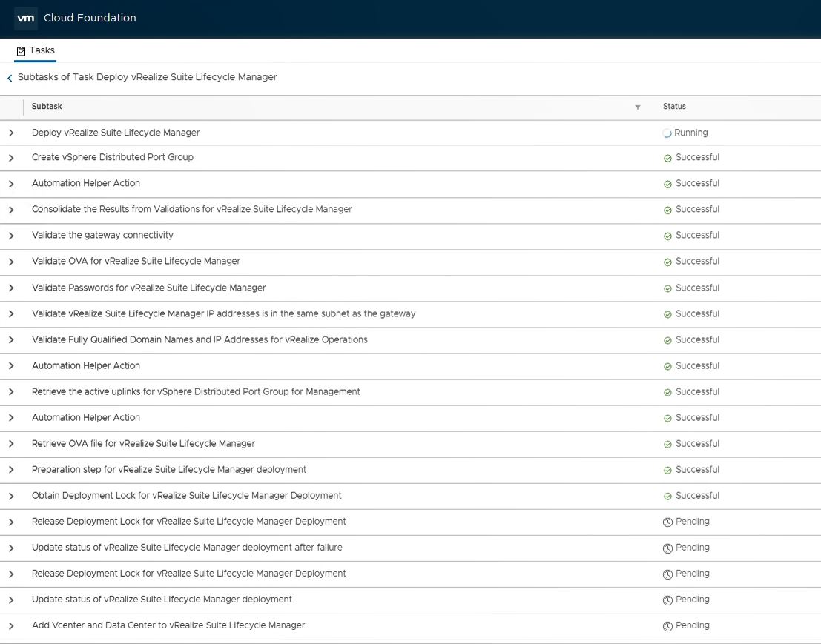
Task: Expand Preparation step subtask row
Action: (11, 470)
